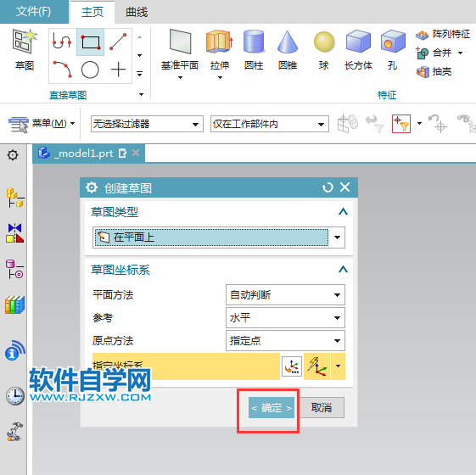The width and height of the screenshot is (476, 475).
Task: Expand the 直接草图 group options arrow
Action: 141,94
